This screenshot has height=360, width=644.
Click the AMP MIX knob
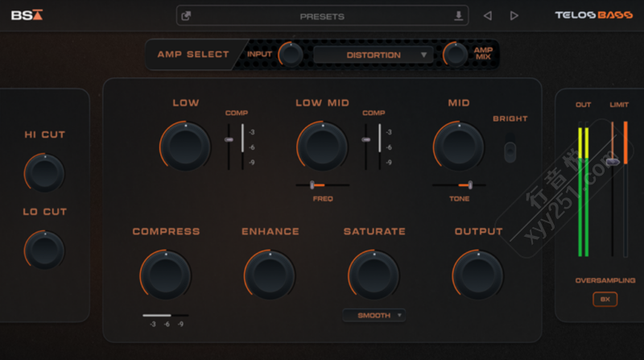(455, 55)
